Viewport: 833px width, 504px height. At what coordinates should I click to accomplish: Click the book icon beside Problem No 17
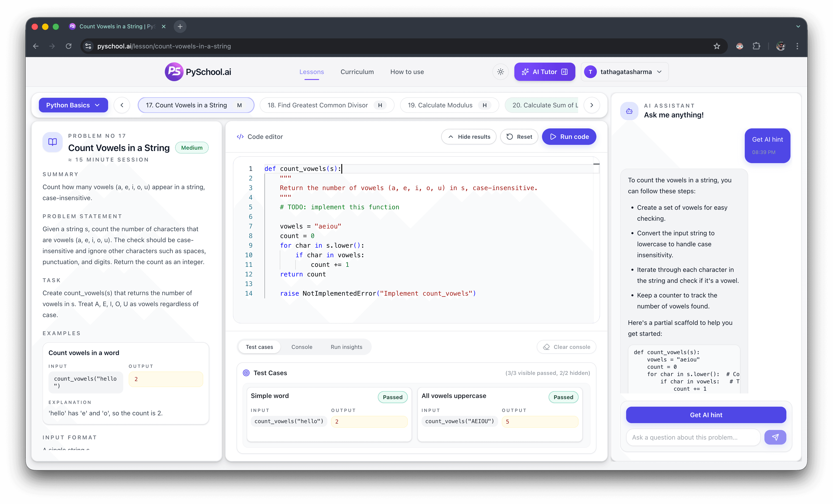click(x=52, y=142)
